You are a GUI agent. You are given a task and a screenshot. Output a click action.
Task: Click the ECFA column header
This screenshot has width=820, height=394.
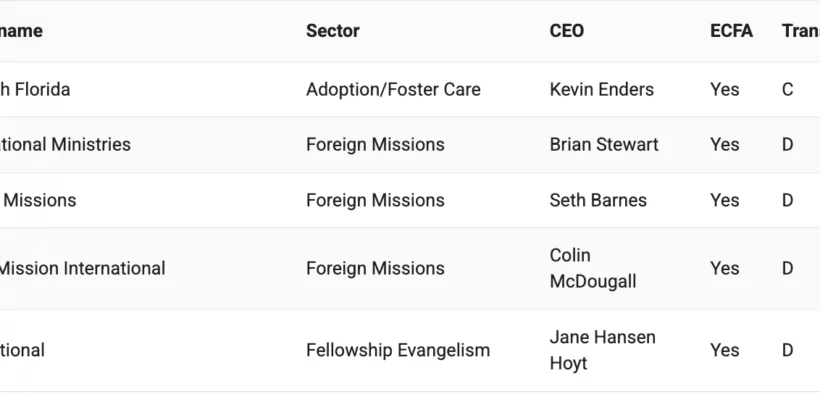[731, 31]
